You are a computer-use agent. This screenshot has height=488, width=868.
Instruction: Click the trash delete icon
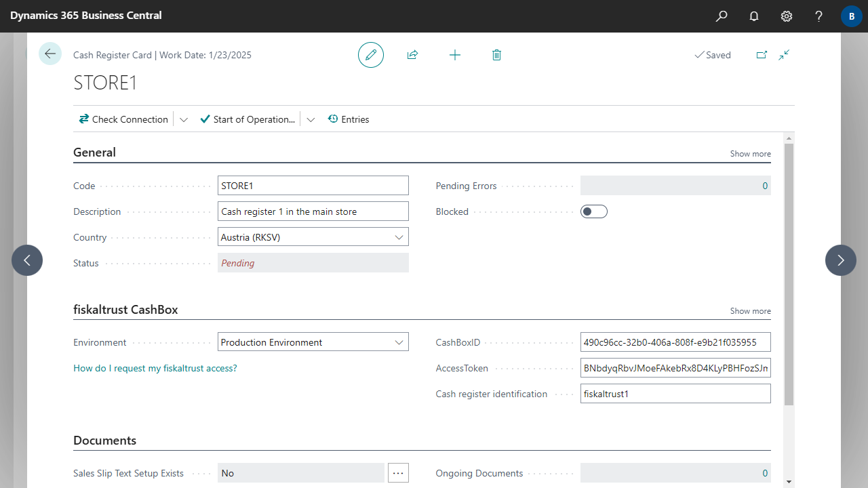pos(496,55)
